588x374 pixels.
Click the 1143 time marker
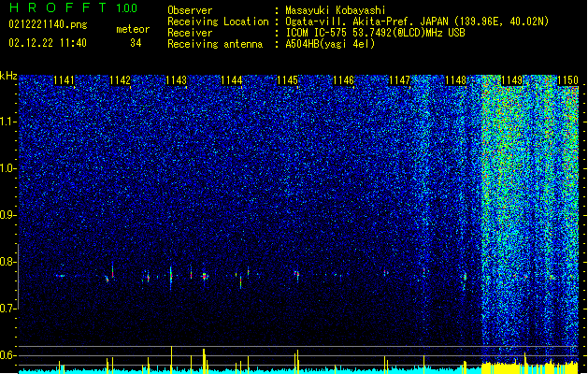176,80
